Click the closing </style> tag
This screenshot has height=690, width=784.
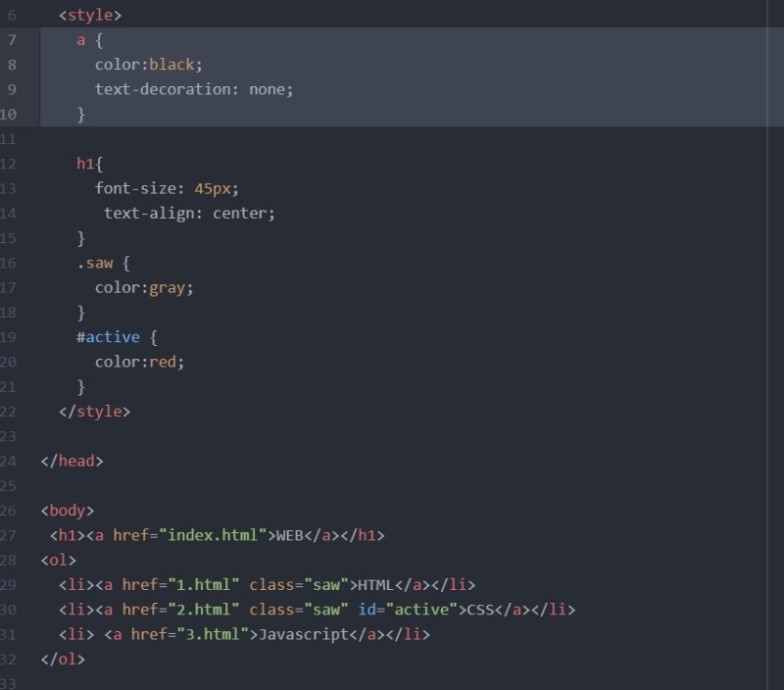94,412
